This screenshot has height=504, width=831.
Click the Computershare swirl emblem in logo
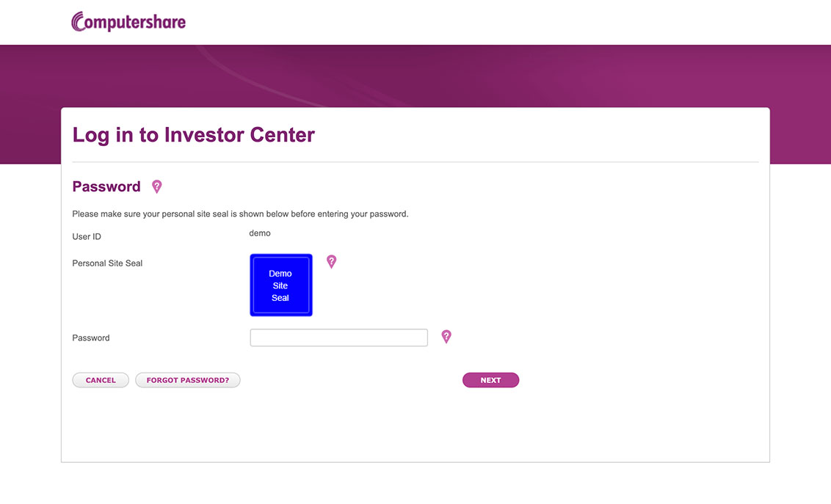coord(79,21)
